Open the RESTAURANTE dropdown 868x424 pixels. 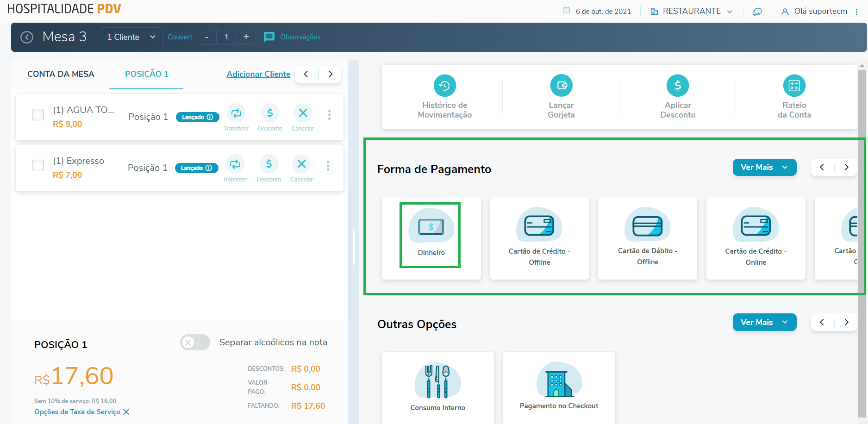pyautogui.click(x=692, y=11)
